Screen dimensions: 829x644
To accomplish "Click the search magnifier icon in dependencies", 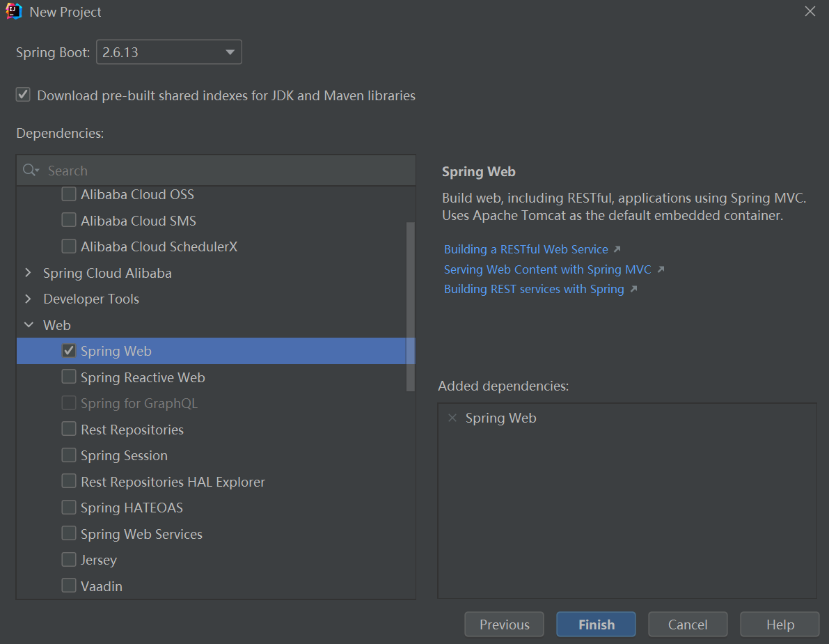I will tap(31, 171).
